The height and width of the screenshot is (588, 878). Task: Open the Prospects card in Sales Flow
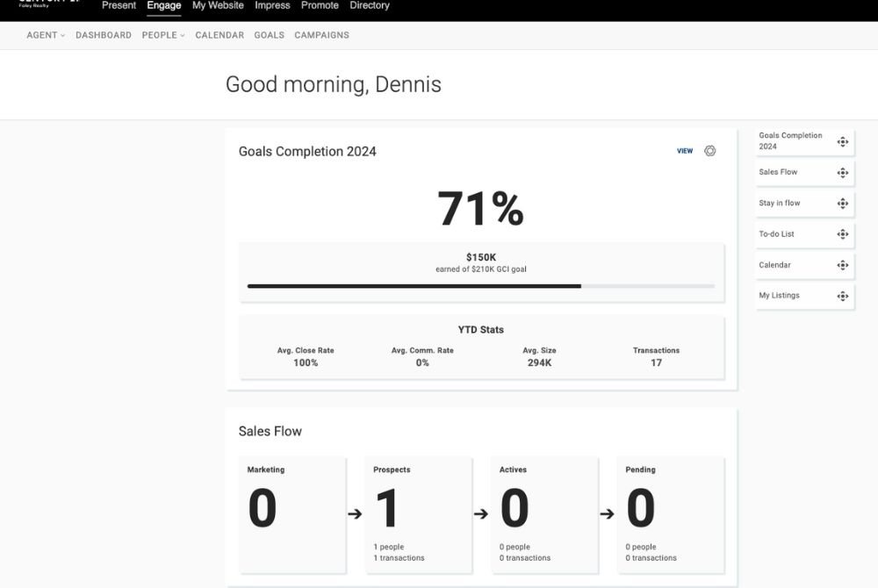point(419,513)
